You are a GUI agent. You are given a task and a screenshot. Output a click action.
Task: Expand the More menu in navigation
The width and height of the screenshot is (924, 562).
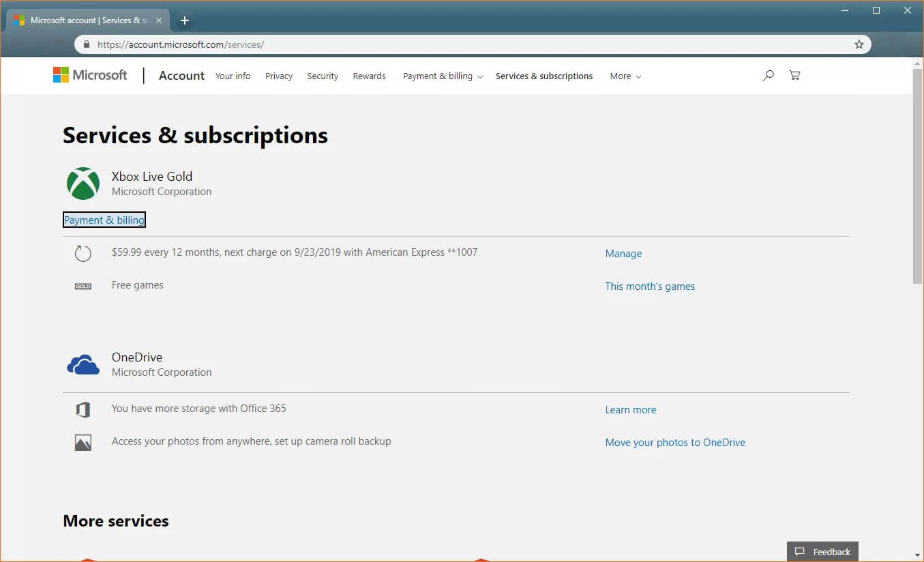(x=625, y=76)
